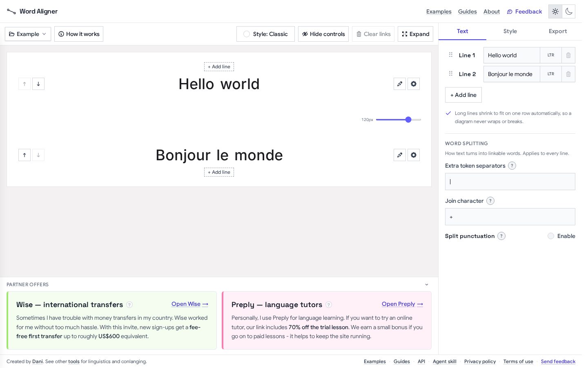Open the Example dropdown
The width and height of the screenshot is (588, 368).
[28, 34]
